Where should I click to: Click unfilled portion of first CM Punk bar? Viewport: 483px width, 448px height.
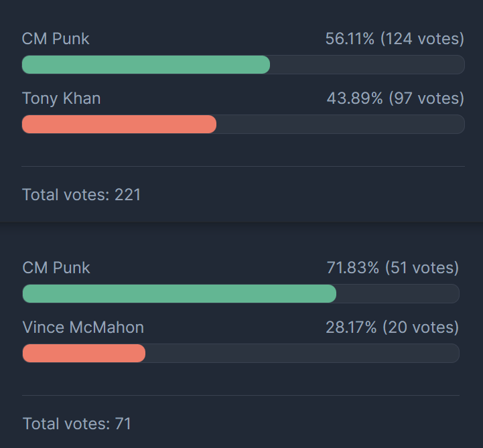[367, 65]
